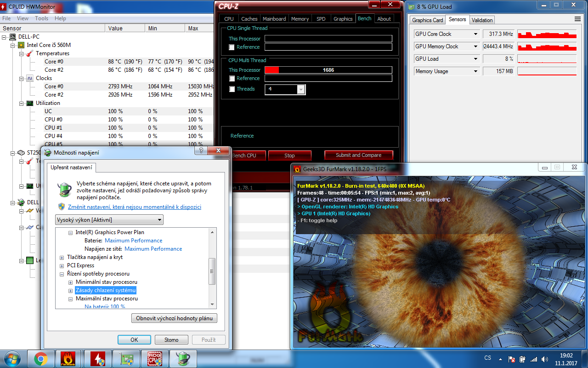Click the waveform icon beside Clocks
This screenshot has width=588, height=368.
point(29,78)
